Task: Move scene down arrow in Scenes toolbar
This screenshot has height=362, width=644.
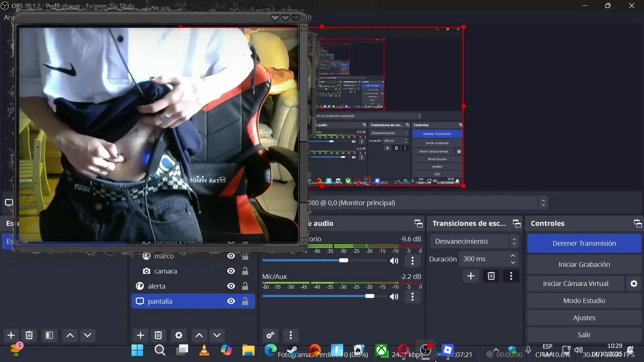Action: click(88, 335)
